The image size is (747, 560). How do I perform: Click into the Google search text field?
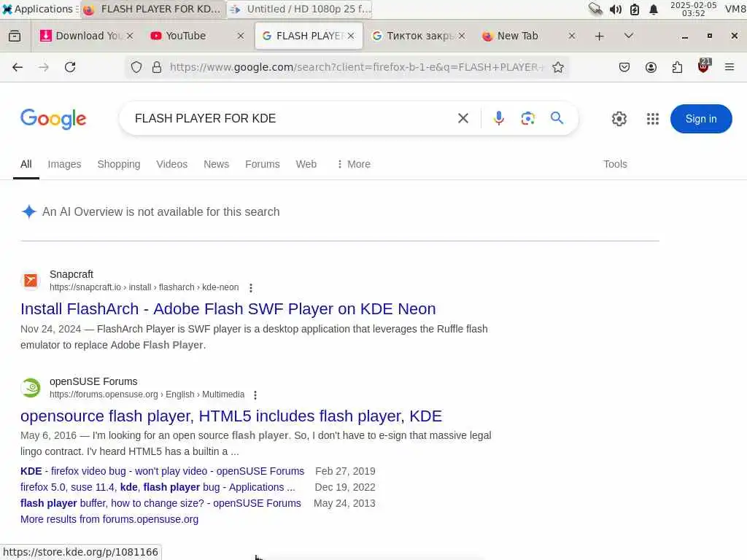tap(290, 118)
